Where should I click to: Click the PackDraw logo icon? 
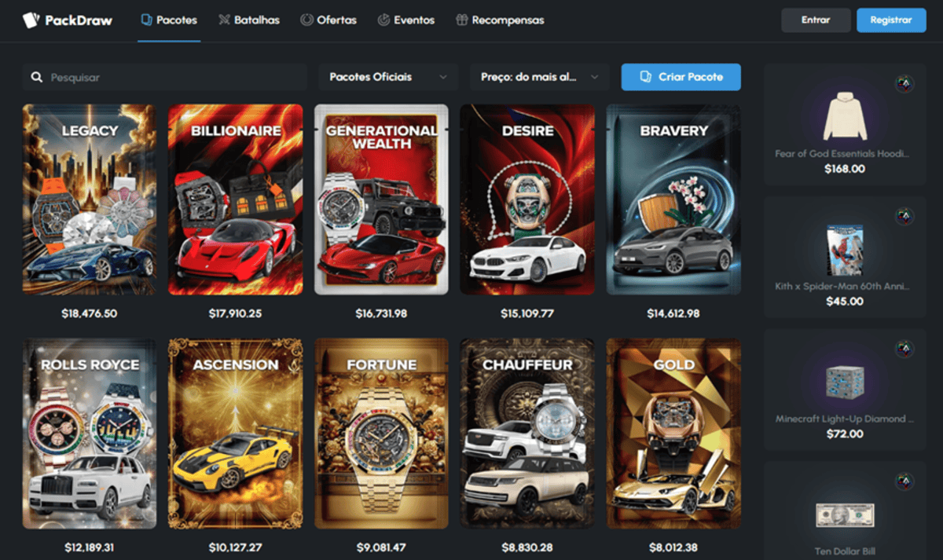click(x=31, y=20)
